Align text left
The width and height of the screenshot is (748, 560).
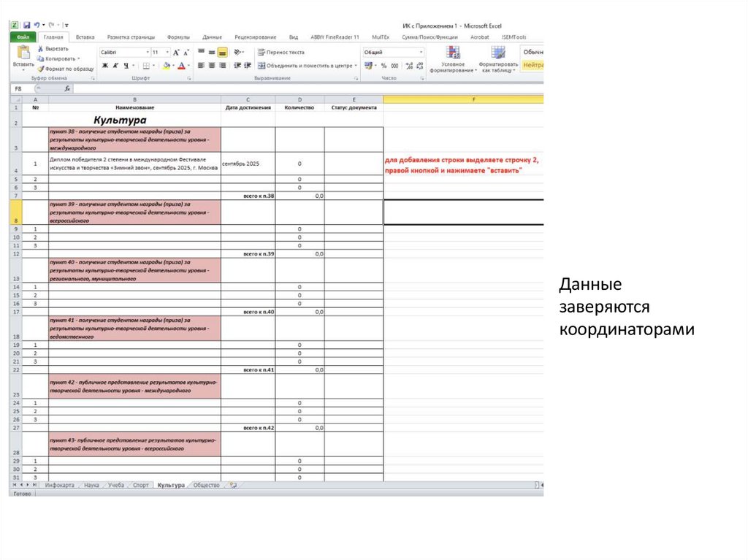pyautogui.click(x=202, y=66)
